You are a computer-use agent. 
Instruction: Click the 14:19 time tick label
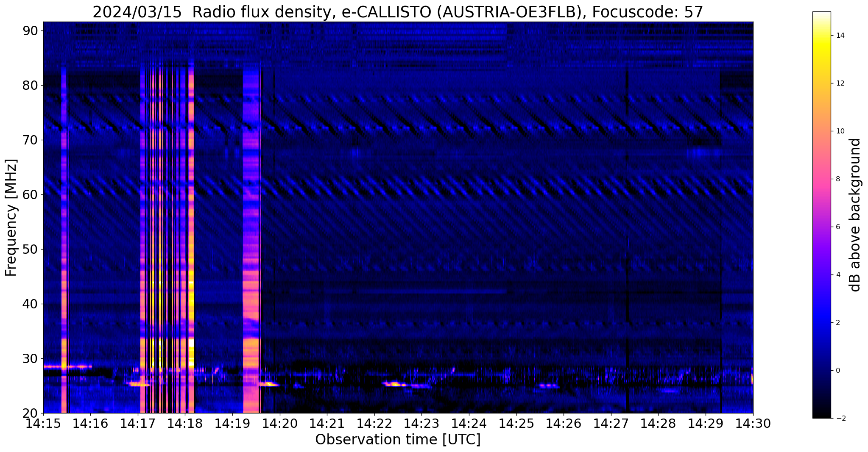point(232,423)
